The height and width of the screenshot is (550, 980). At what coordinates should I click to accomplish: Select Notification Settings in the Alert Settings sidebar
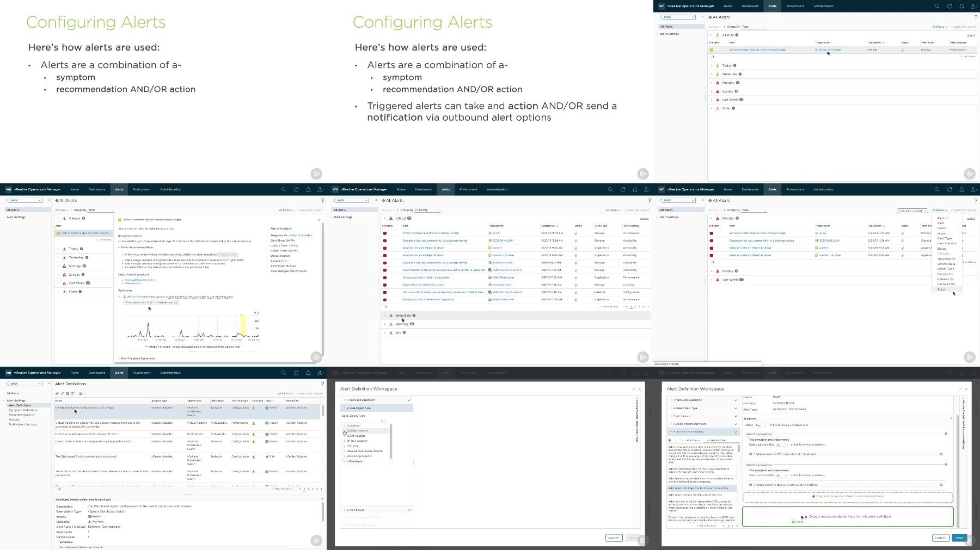tap(23, 424)
